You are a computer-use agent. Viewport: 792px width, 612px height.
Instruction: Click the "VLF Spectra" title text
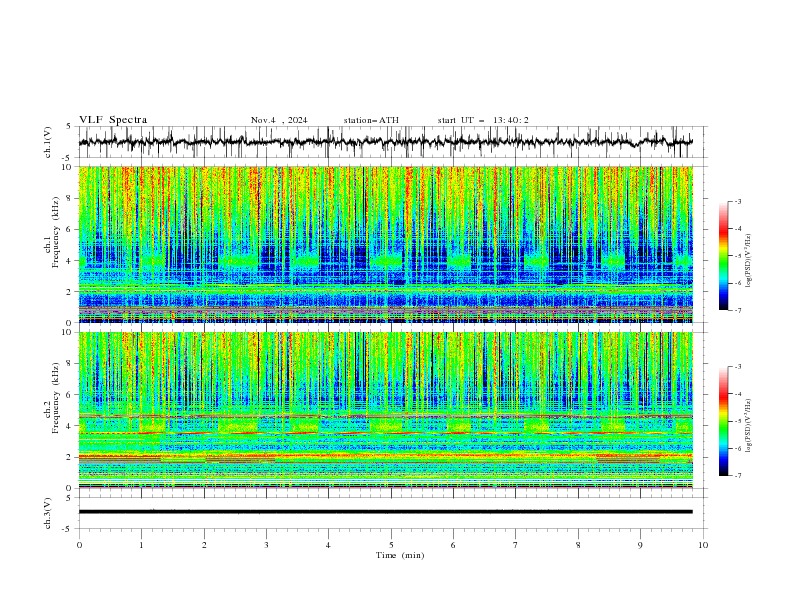tap(113, 120)
